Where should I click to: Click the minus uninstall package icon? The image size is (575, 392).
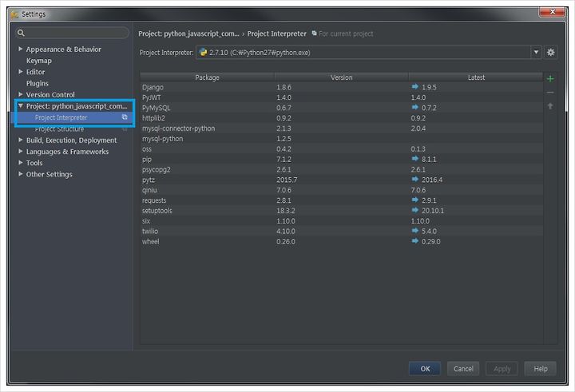click(x=550, y=93)
